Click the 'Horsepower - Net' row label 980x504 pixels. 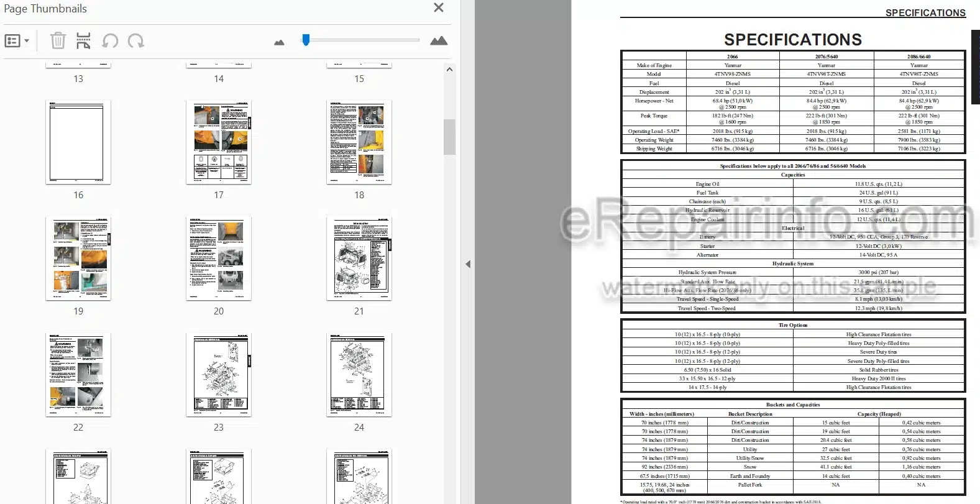coord(654,101)
